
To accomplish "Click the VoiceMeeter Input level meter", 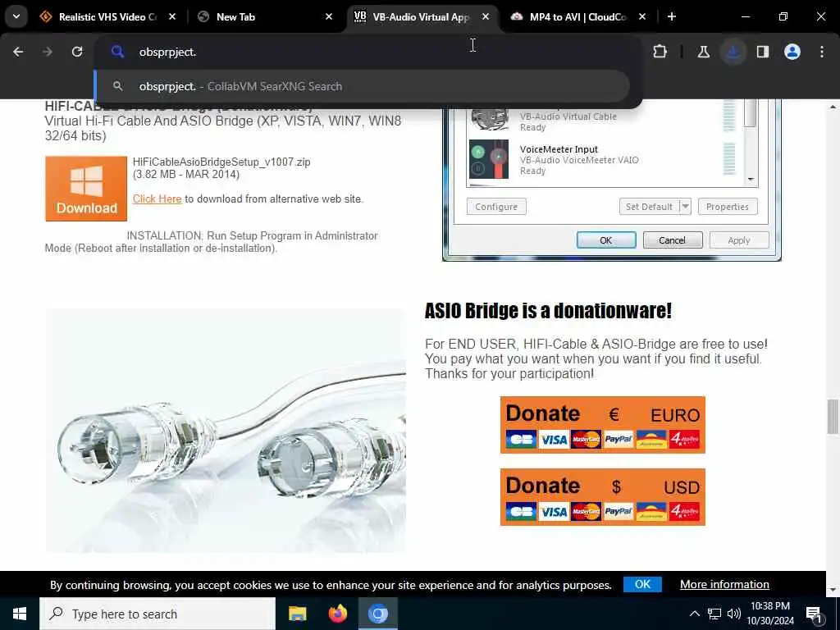I will coord(729,158).
